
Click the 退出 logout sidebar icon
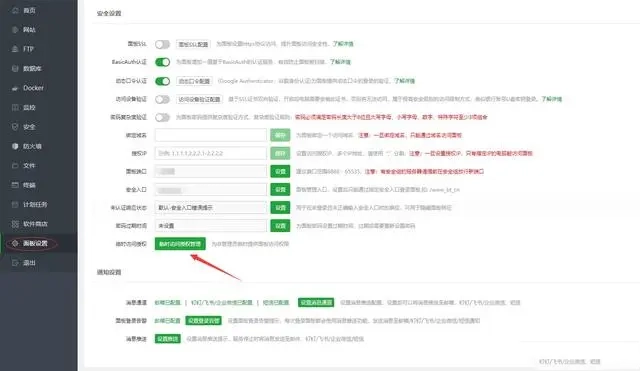(x=15, y=263)
